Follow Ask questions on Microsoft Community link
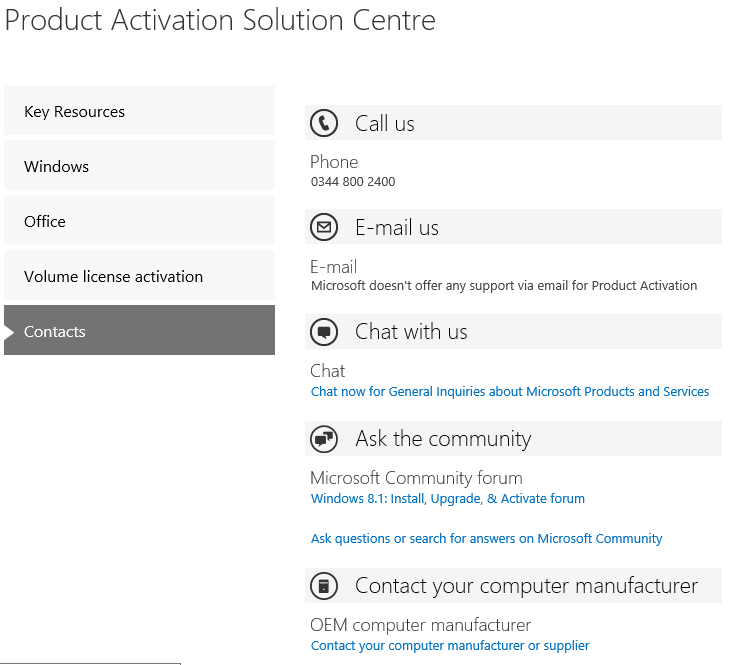751x665 pixels. tap(486, 539)
